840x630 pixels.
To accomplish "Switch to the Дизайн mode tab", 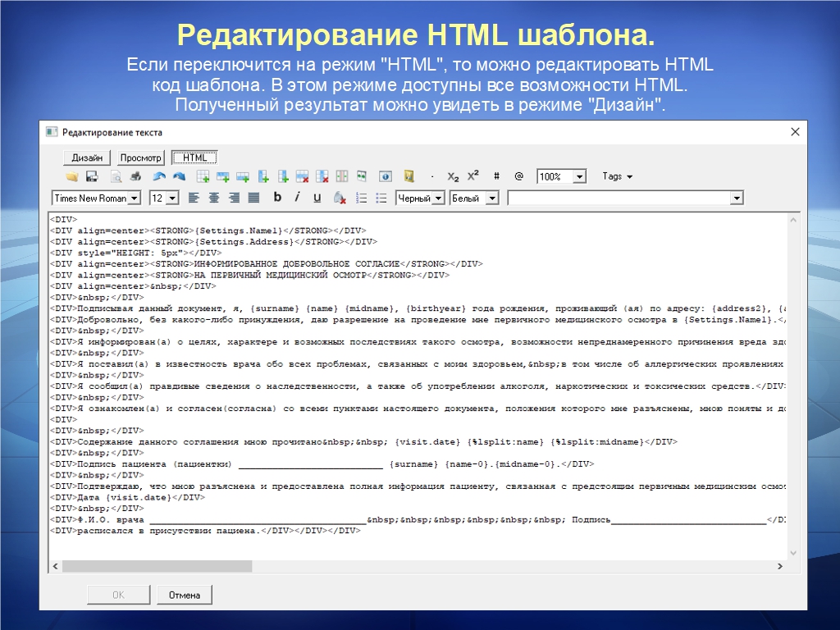I will pos(87,157).
